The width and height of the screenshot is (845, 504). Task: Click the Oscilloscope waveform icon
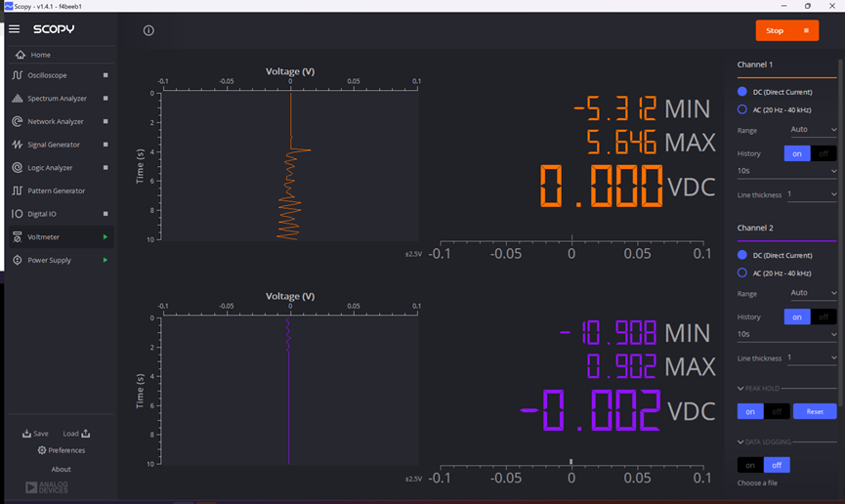(18, 75)
